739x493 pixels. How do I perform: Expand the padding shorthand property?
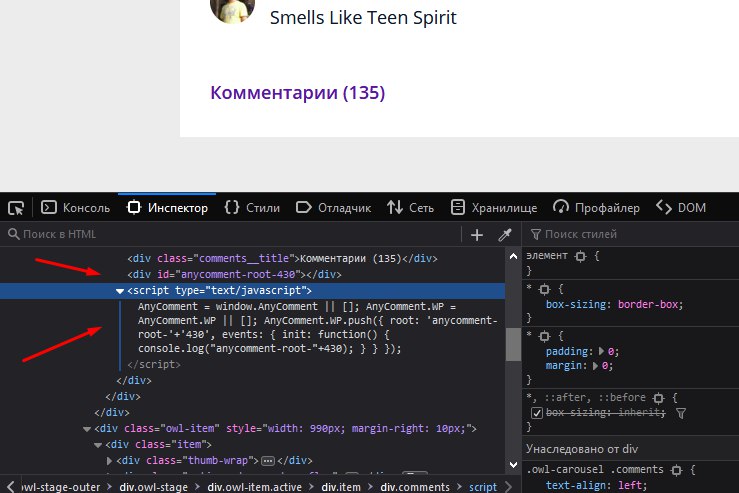[601, 351]
